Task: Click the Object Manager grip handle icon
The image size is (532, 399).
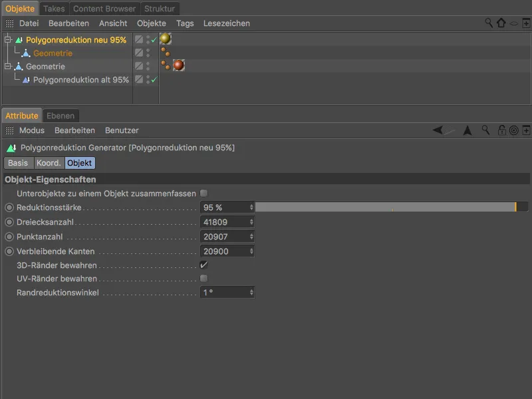Action: (9, 23)
